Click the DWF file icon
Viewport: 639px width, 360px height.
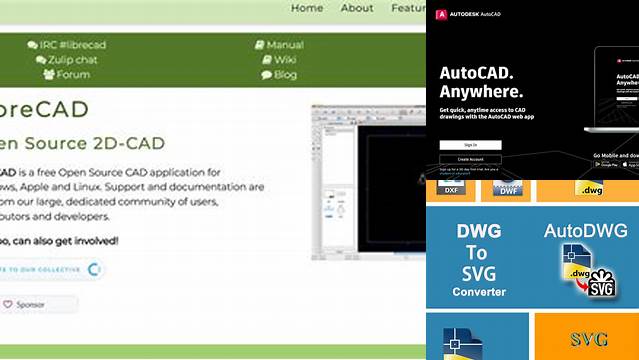coord(507,188)
